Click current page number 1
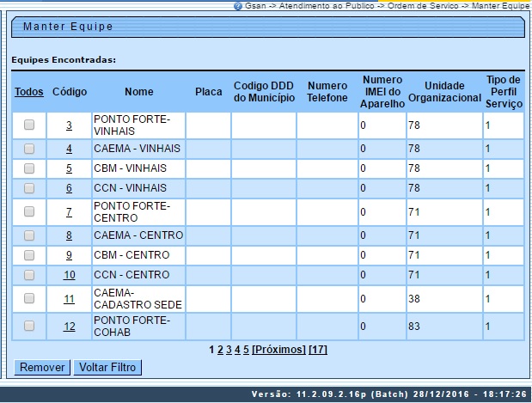The height and width of the screenshot is (403, 532). pos(211,350)
